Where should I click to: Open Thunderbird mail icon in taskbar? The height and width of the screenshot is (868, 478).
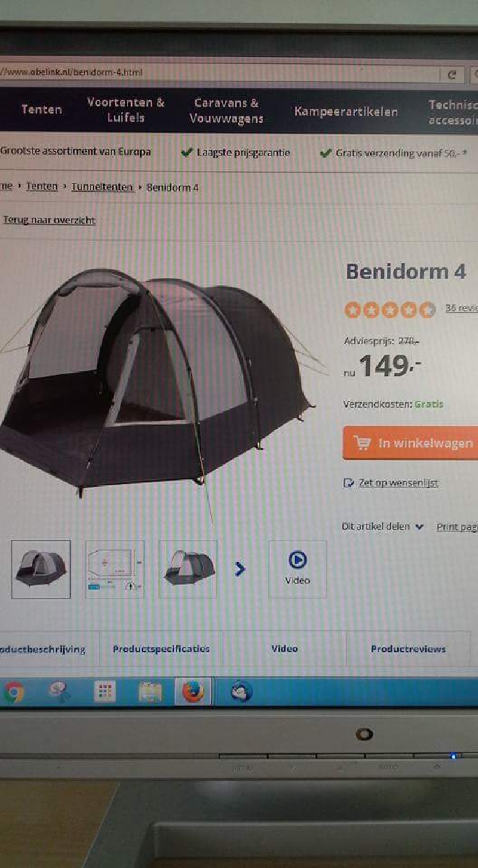click(x=241, y=692)
